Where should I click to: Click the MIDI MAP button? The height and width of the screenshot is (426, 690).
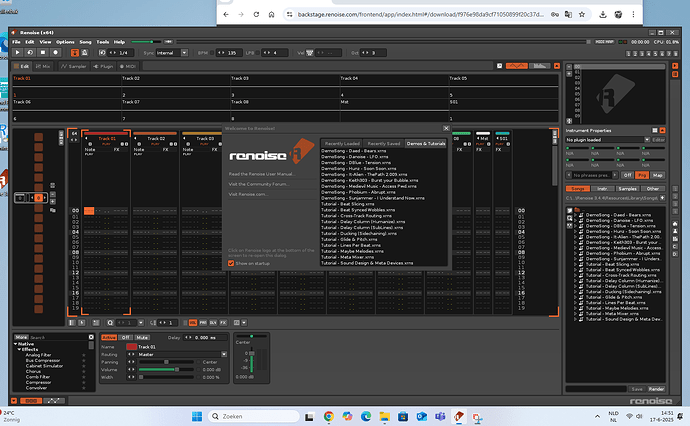[x=604, y=42]
